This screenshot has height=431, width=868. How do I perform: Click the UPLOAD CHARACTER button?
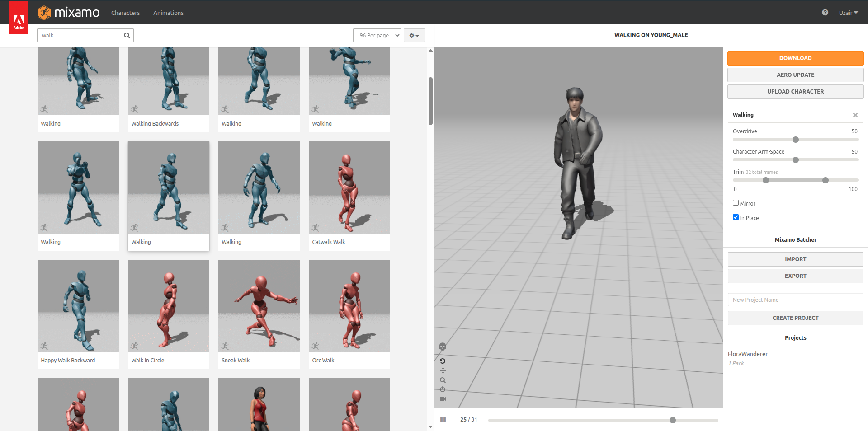point(795,91)
